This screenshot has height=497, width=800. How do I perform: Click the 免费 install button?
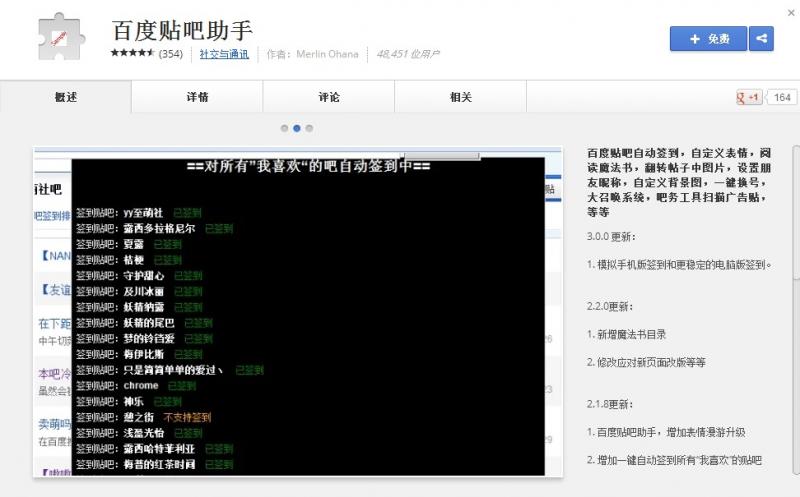[x=709, y=39]
